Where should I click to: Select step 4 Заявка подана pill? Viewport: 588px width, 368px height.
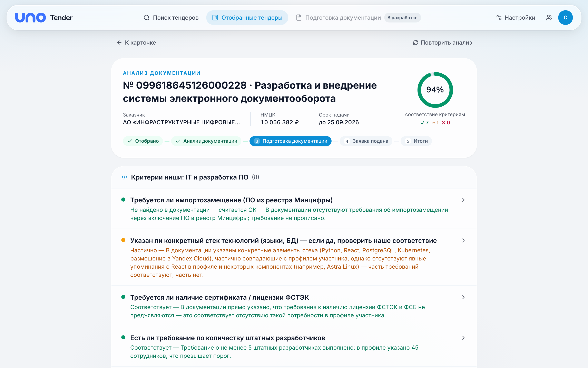366,141
